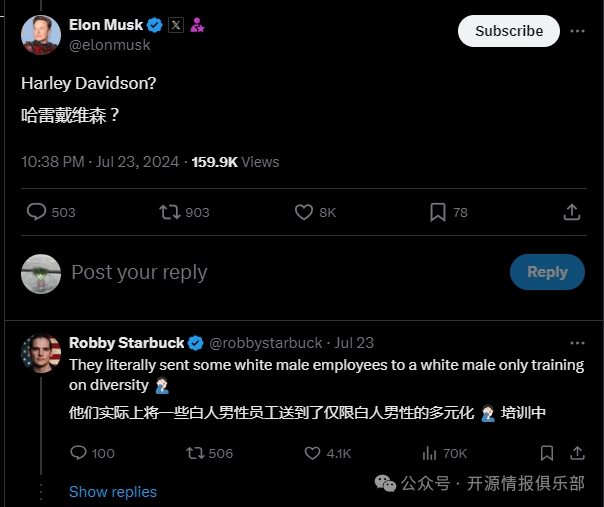604x507 pixels.
Task: Click the blue Reply button
Action: pos(547,272)
